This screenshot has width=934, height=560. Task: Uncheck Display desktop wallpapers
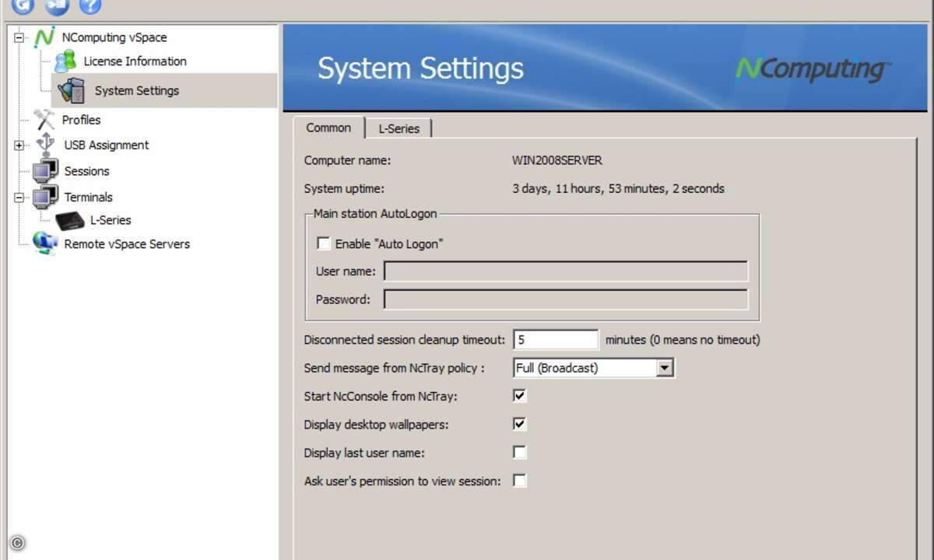coord(519,424)
